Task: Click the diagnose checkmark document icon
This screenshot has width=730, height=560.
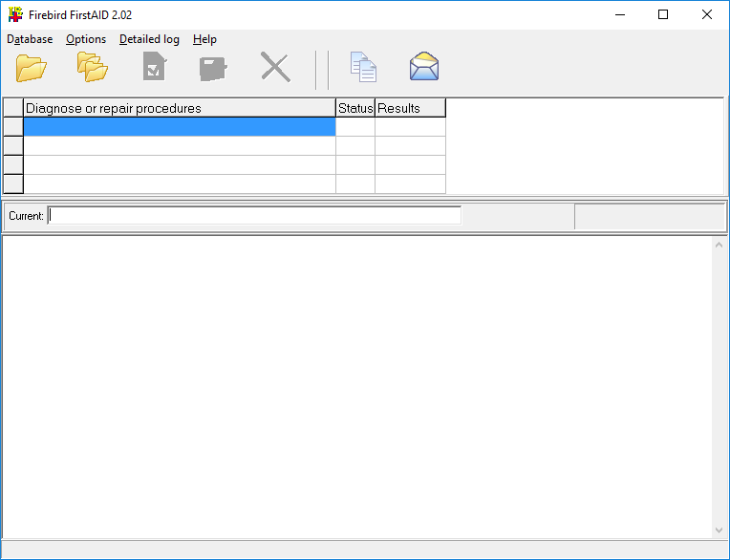Action: click(x=154, y=68)
